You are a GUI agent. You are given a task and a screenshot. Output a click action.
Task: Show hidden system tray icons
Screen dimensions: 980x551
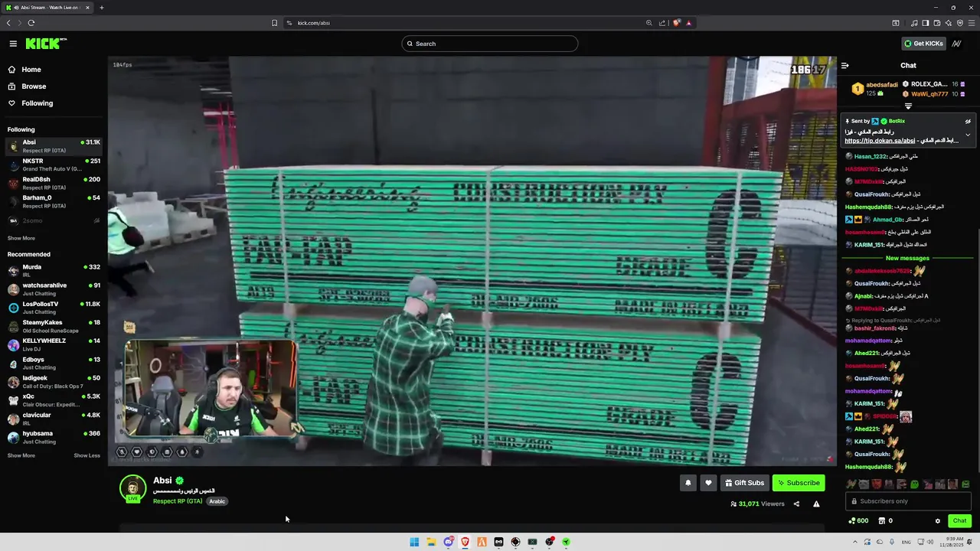click(855, 542)
